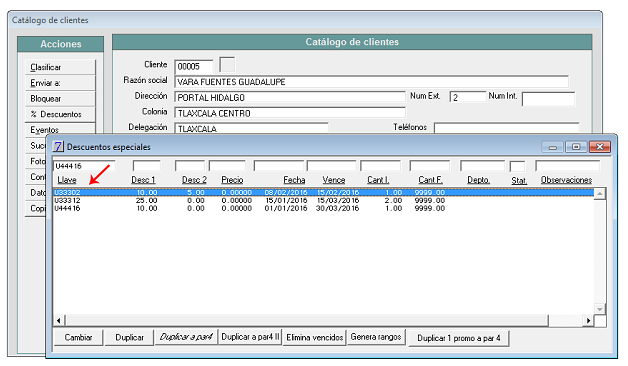Click the Llave input field containing U44416
The width and height of the screenshot is (628, 366).
click(x=84, y=166)
